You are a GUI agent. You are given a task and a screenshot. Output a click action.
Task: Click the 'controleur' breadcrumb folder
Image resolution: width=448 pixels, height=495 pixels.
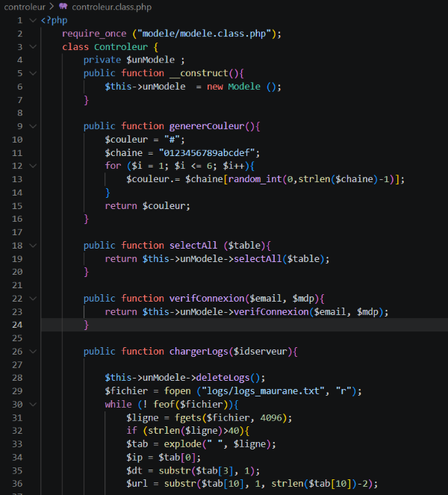(x=25, y=7)
